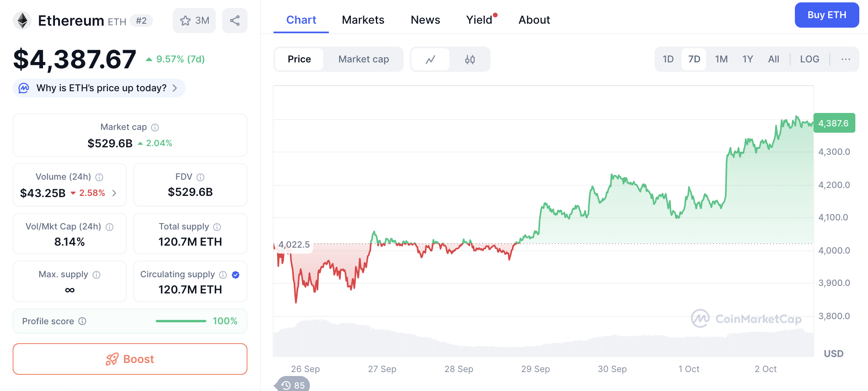Click the FDV info icon
Viewport: 868px width, 391px height.
coord(200,177)
